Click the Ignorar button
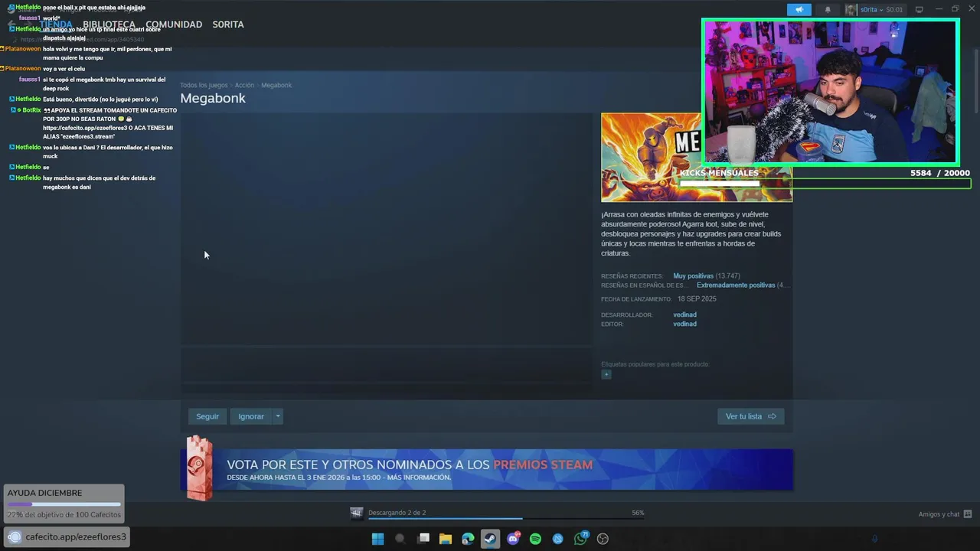The height and width of the screenshot is (551, 980). [x=251, y=416]
